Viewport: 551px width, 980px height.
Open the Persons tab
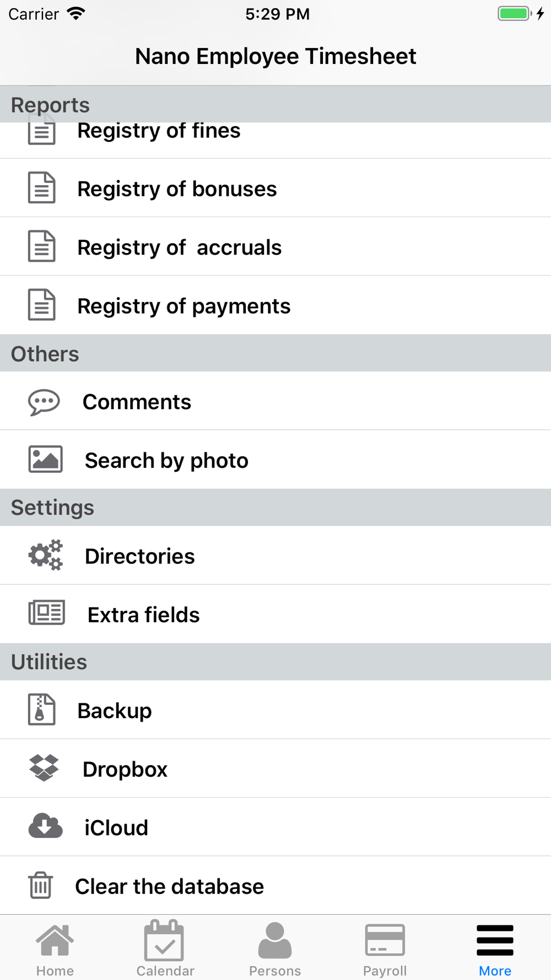(275, 949)
